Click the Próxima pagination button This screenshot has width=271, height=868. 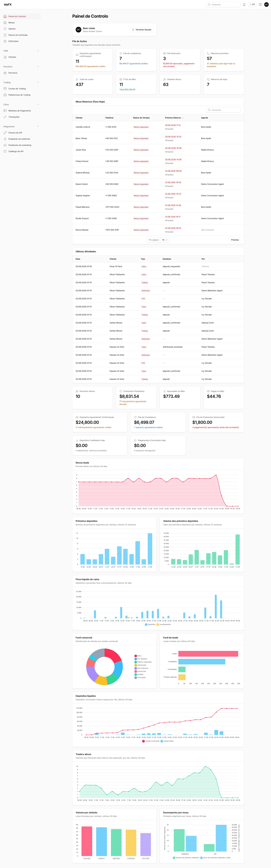[x=235, y=240]
